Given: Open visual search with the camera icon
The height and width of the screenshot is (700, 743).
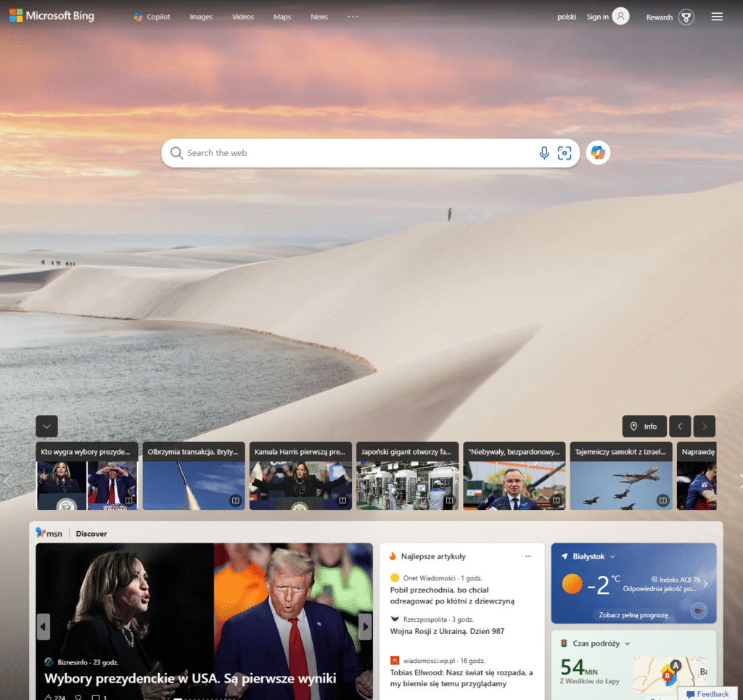Looking at the screenshot, I should pyautogui.click(x=565, y=153).
